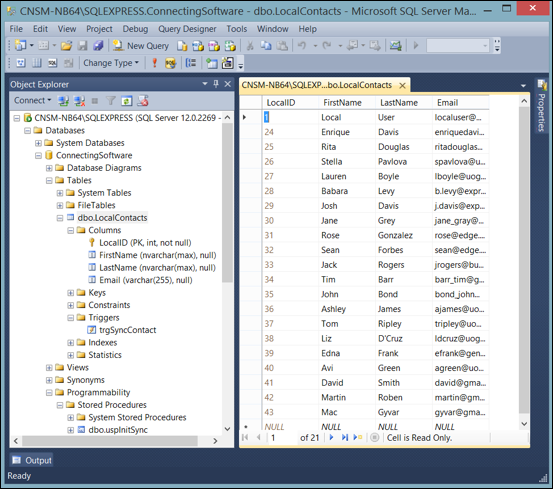Execute SQL with the red exclamation icon
The height and width of the screenshot is (489, 553).
point(154,63)
